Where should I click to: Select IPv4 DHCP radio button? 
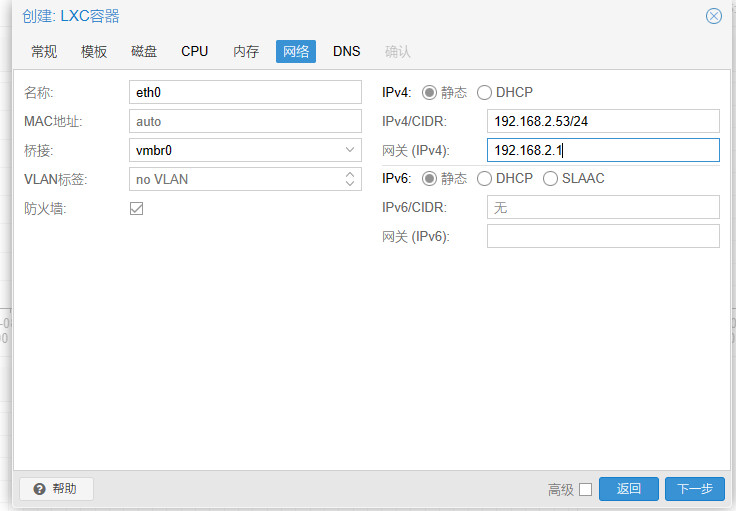pyautogui.click(x=484, y=92)
